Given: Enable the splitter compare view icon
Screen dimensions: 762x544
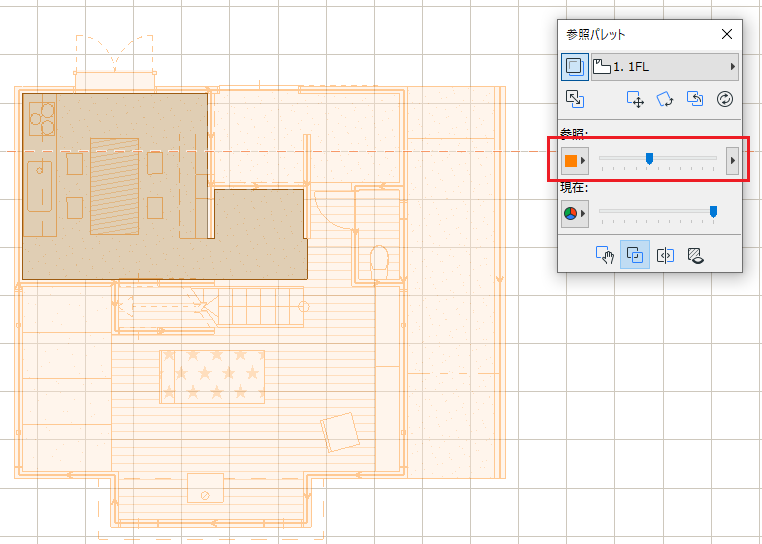Looking at the screenshot, I should tap(665, 255).
